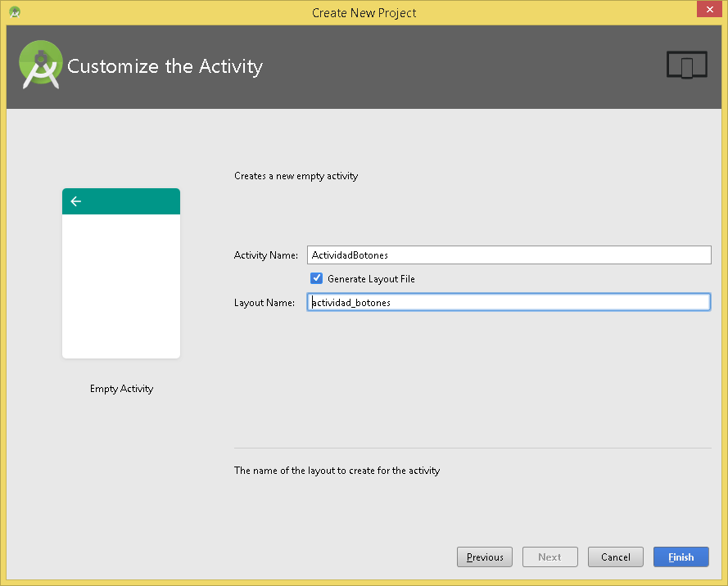Click the Layout Name label

265,303
